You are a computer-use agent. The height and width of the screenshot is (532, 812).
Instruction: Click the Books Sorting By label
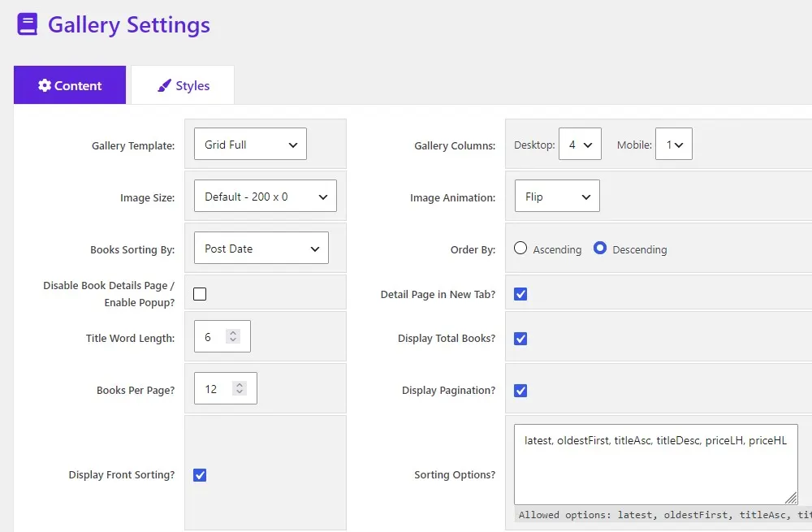(132, 249)
